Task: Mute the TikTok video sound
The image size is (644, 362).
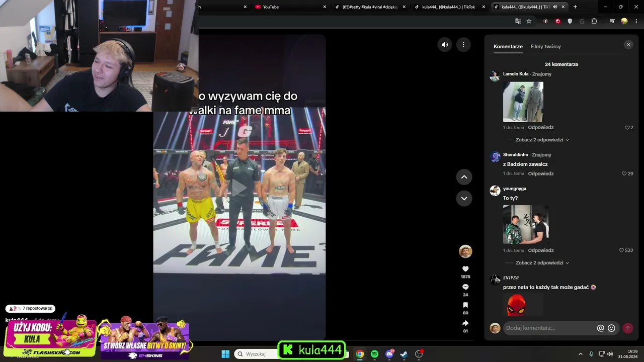Action: pyautogui.click(x=445, y=45)
